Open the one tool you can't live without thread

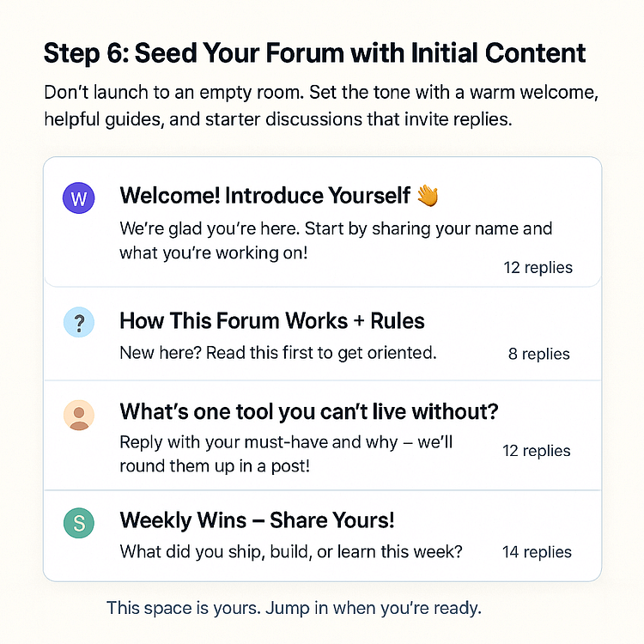[x=309, y=411]
